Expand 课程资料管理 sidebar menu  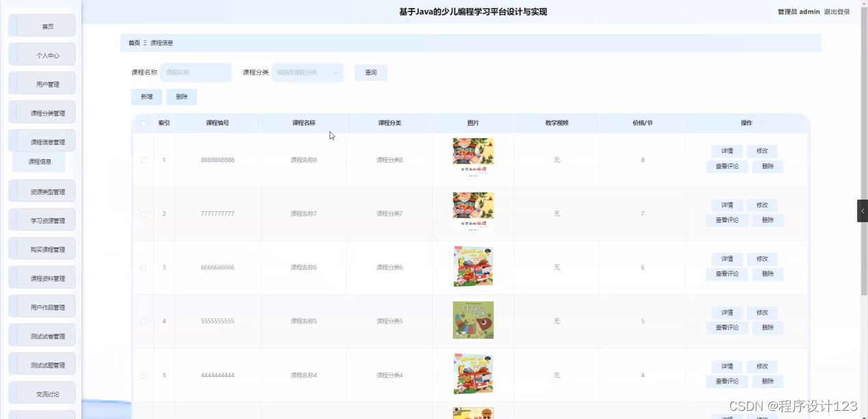[x=42, y=278]
